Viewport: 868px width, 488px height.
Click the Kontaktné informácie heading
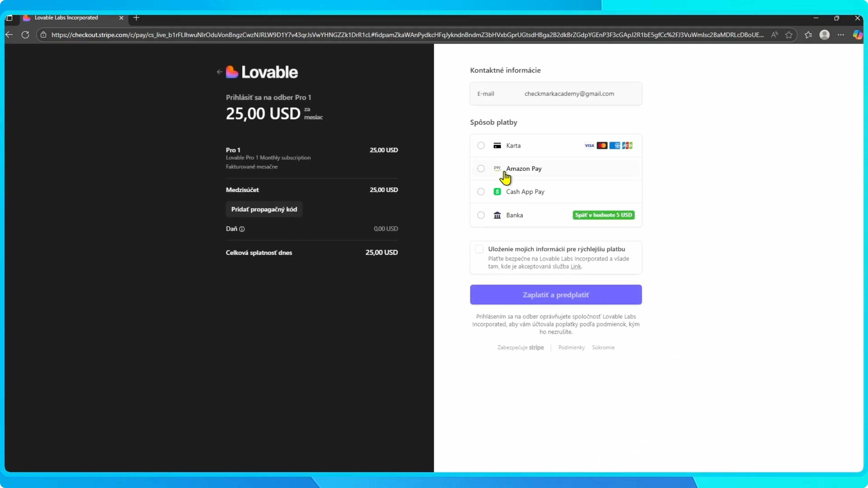pos(505,70)
